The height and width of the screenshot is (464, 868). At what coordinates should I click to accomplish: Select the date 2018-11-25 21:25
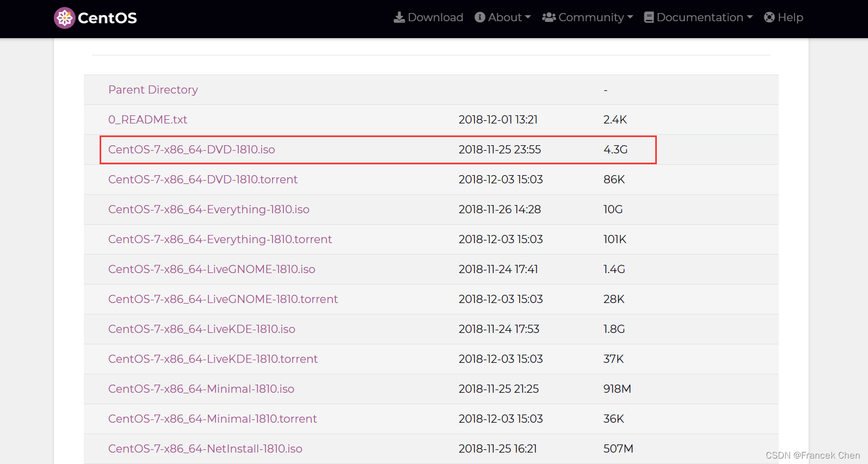tap(498, 389)
